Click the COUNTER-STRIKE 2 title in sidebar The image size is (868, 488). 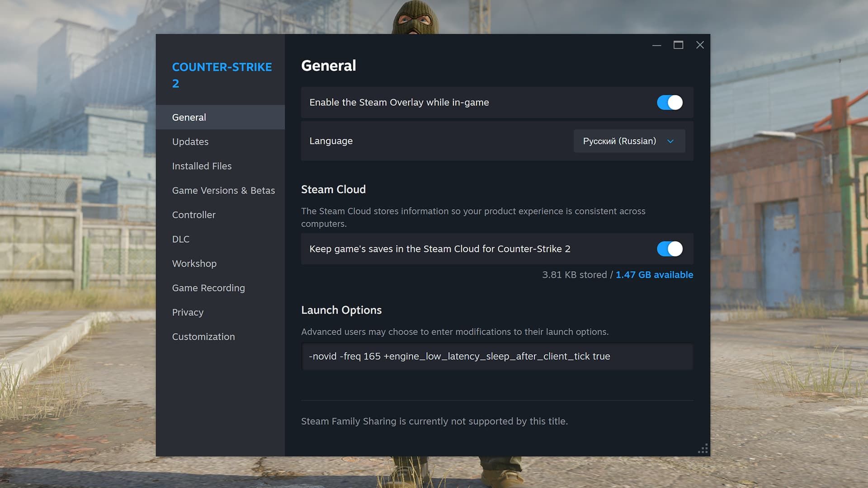tap(222, 75)
